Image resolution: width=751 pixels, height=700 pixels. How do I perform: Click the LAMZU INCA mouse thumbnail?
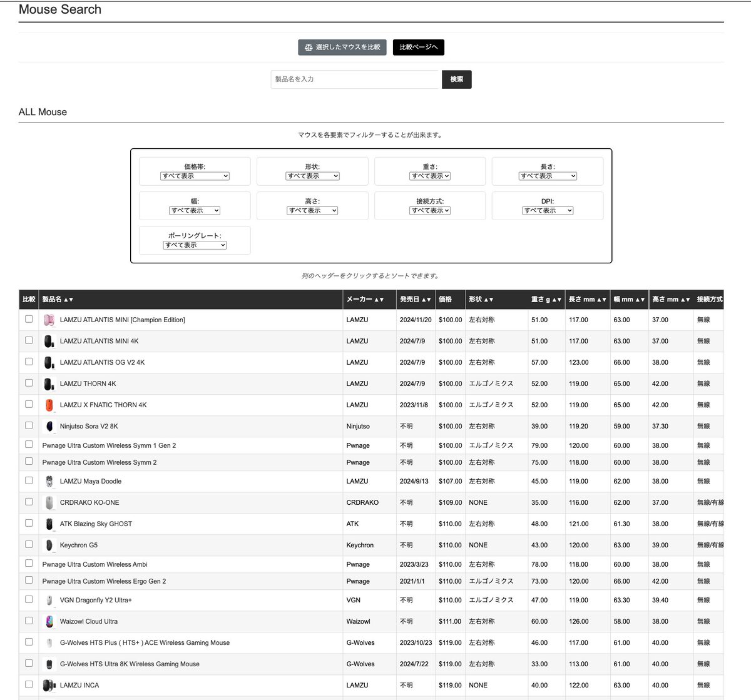(x=49, y=686)
